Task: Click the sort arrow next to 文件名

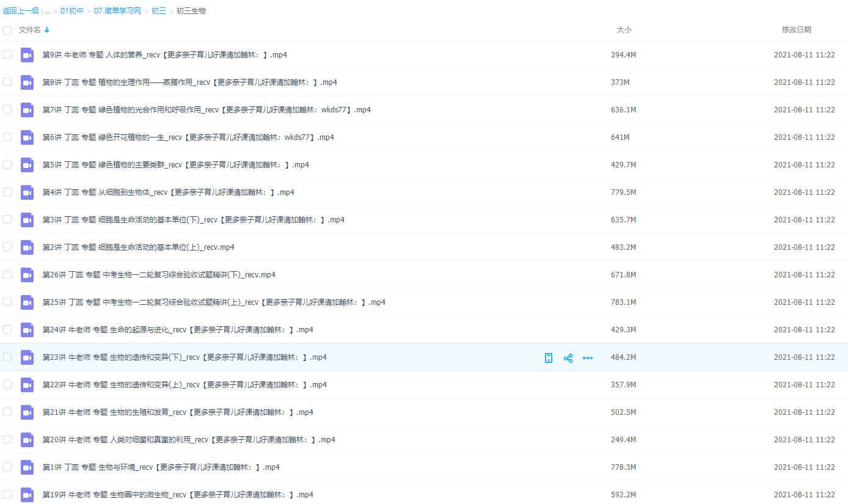Action: 47,30
